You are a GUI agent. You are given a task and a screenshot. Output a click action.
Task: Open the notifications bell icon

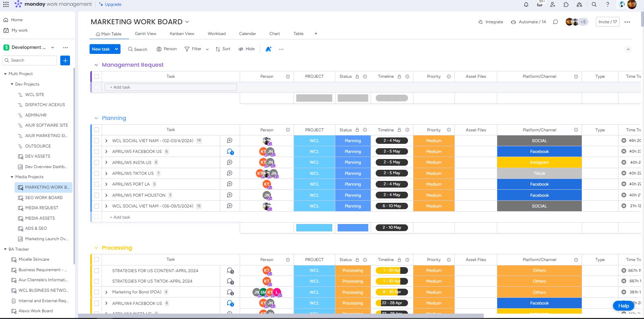(x=526, y=4)
